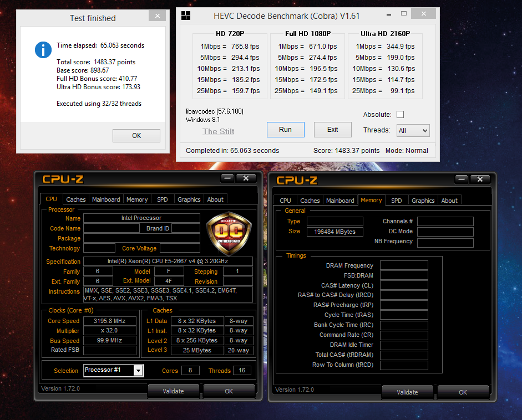This screenshot has height=420, width=522.
Task: Click OK in the Test finished dialog
Action: tap(136, 136)
